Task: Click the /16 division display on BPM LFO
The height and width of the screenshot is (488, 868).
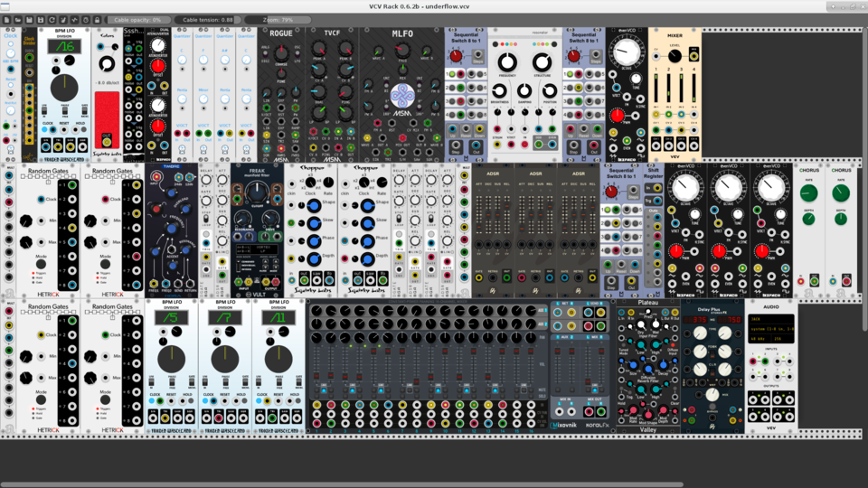Action: [64, 47]
